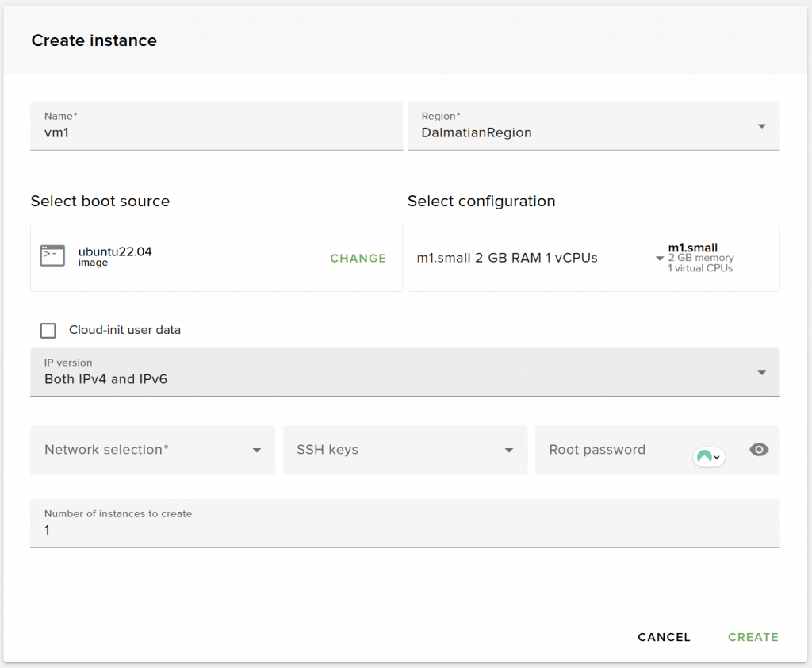Click the 'm1.small 2 GB RAM 1 vCPUs' text
Viewport: 812px width, 668px height.
[x=507, y=258]
